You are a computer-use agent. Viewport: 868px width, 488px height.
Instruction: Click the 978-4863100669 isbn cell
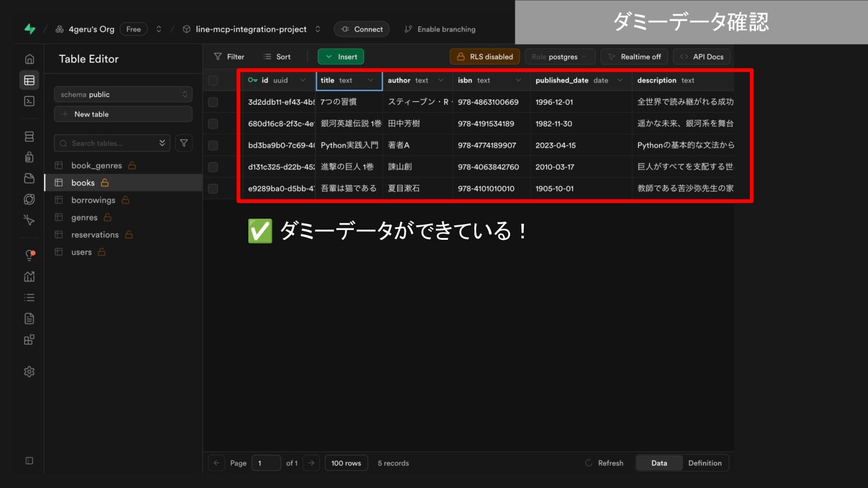pos(491,102)
